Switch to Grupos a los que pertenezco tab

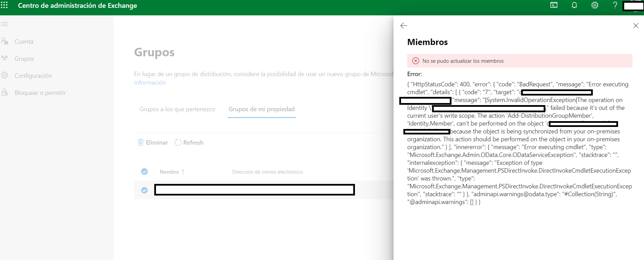(177, 109)
